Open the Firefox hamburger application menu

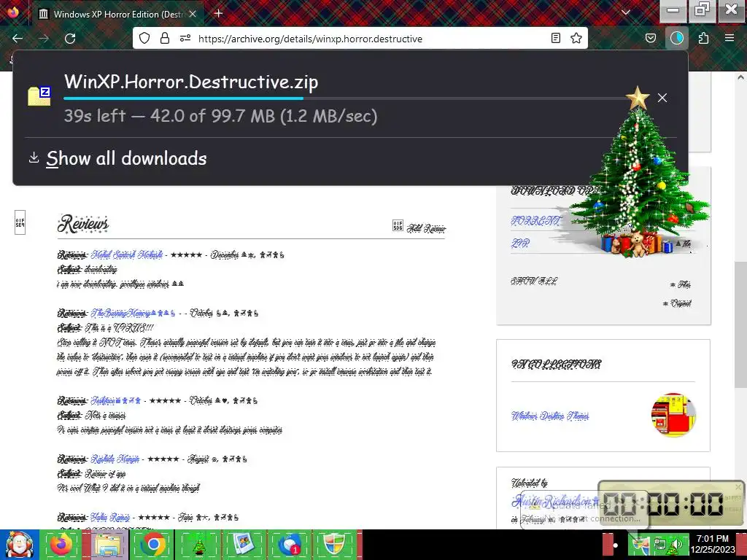(x=729, y=38)
